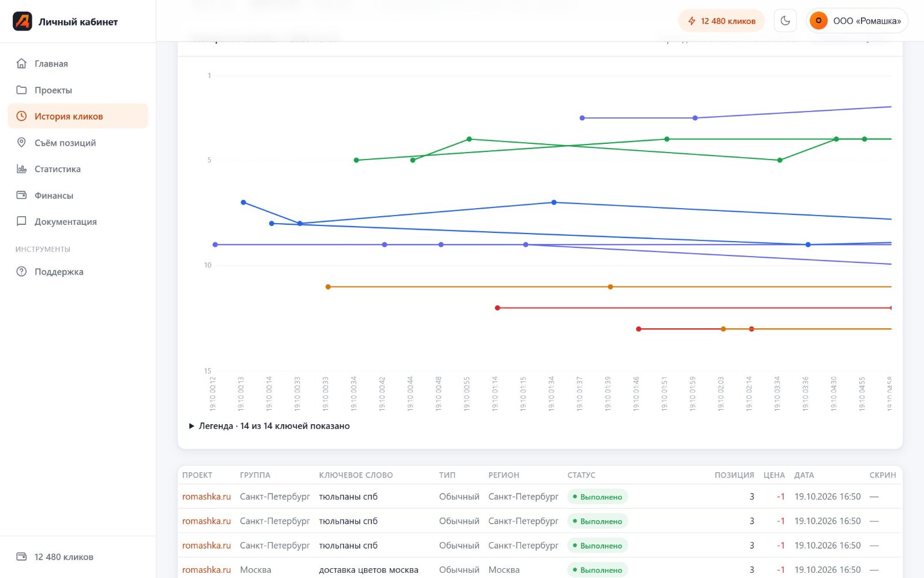Click the home icon beside Главная
Viewport: 924px width, 578px height.
21,64
